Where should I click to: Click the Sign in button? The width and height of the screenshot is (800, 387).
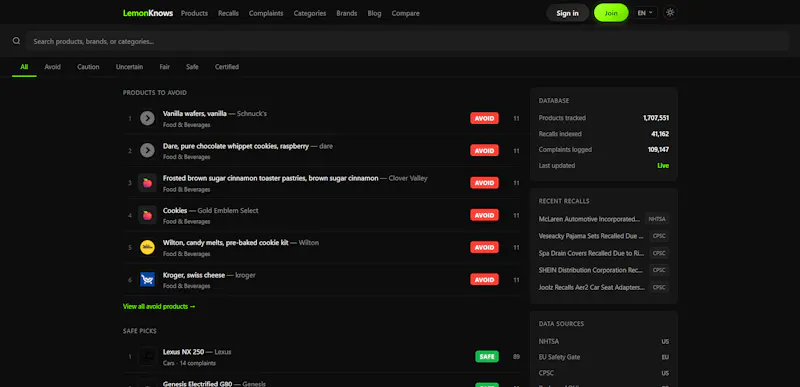(x=567, y=13)
